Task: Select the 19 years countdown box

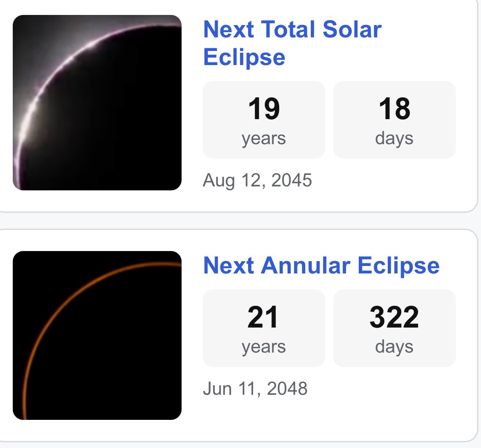Action: click(x=264, y=120)
